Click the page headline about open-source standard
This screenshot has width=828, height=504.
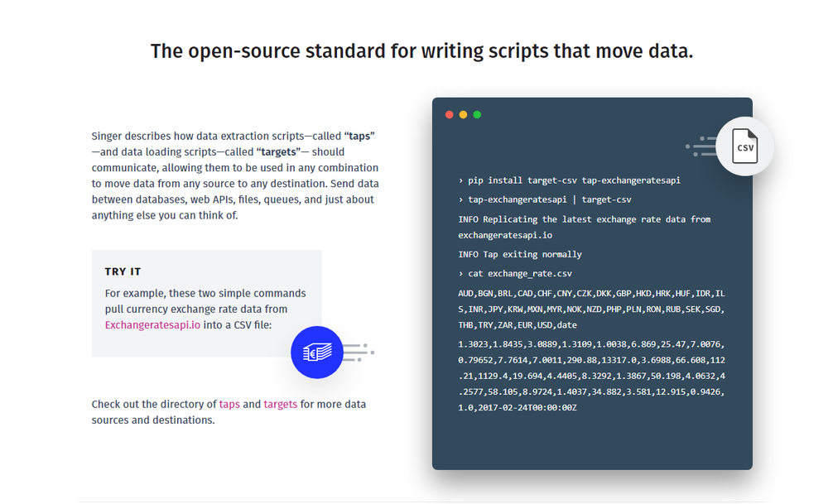[421, 51]
